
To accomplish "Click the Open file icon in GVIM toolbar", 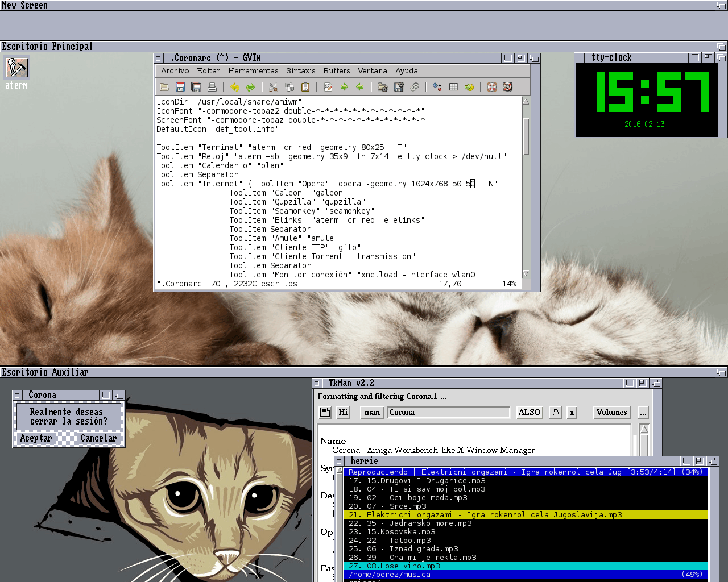I will click(x=164, y=87).
